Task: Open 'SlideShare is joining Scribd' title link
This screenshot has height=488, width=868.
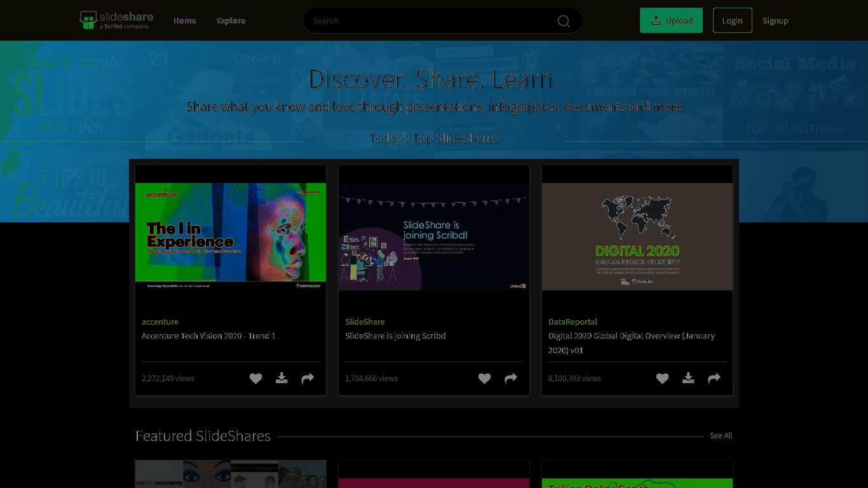Action: pyautogui.click(x=395, y=335)
